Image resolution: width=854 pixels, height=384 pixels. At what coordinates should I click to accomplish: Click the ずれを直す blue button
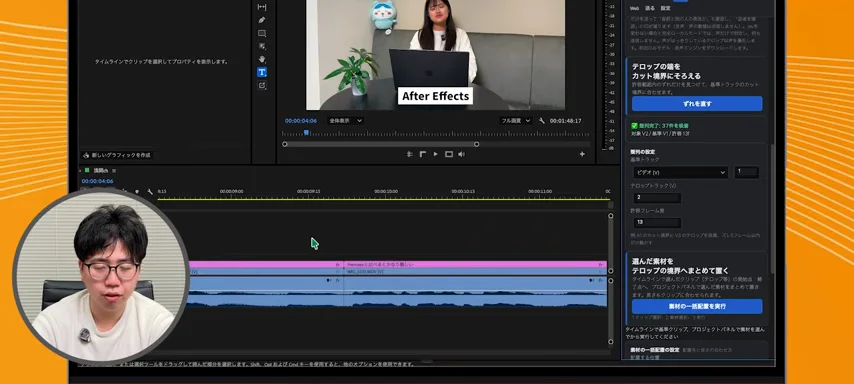[x=697, y=103]
